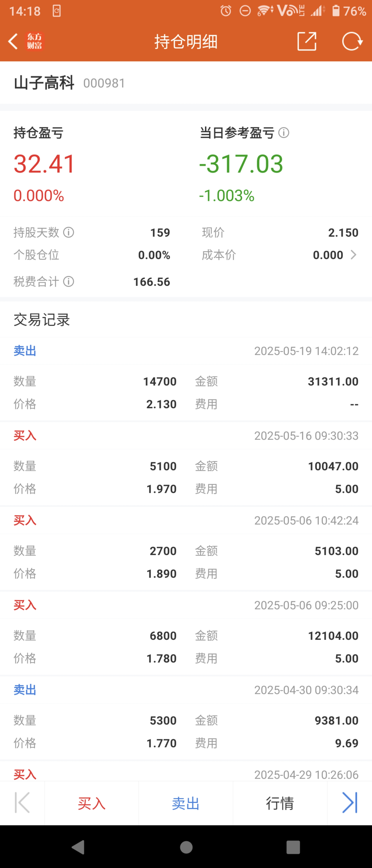Open the 2025-05-16 买入 record
Image resolution: width=372 pixels, height=868 pixels.
186,464
